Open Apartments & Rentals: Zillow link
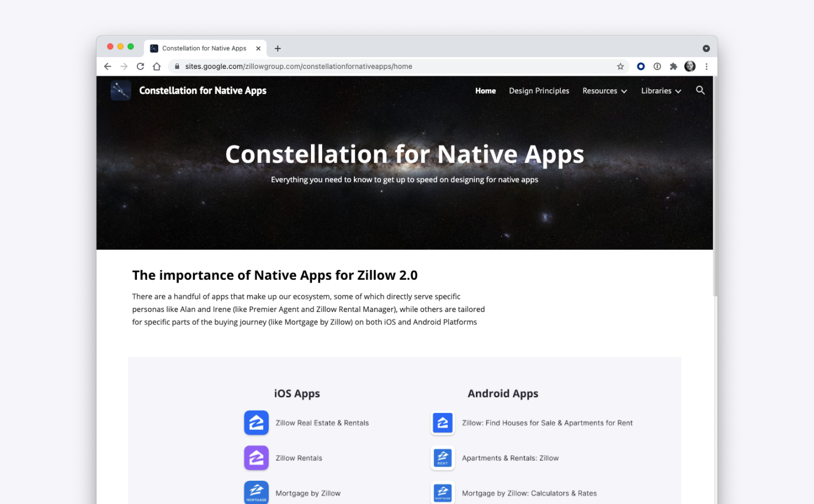Screen dimensions: 814x504 pos(510,458)
